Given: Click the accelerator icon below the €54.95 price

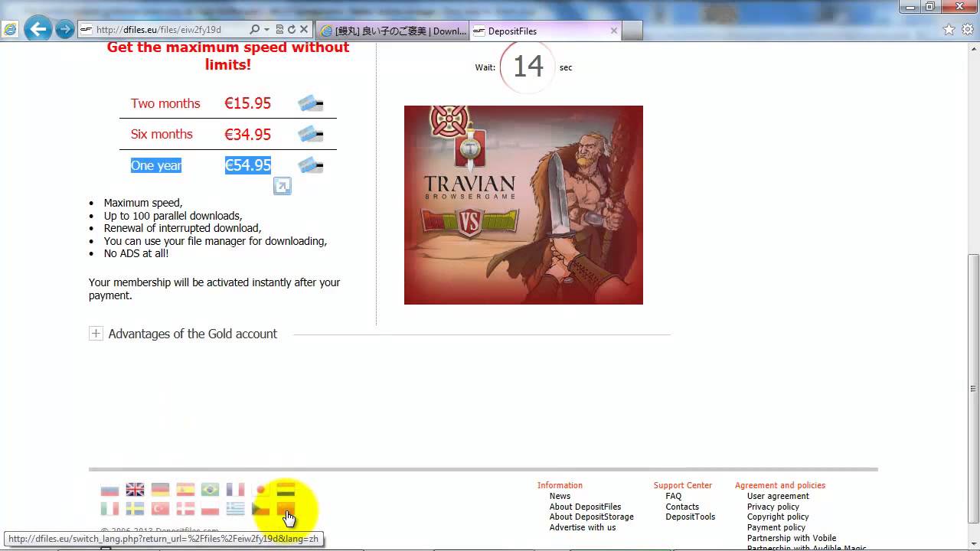Looking at the screenshot, I should (x=283, y=186).
